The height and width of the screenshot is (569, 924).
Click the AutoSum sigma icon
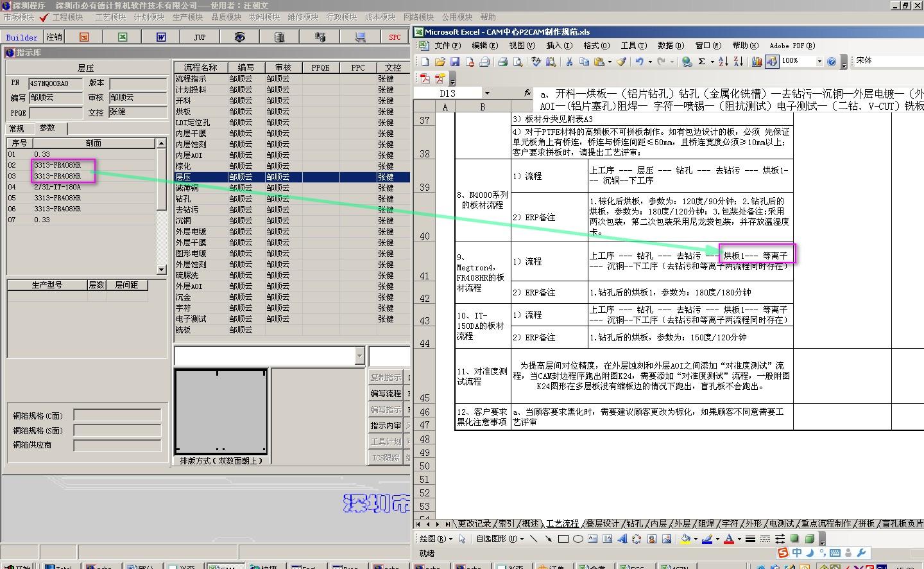[702, 62]
